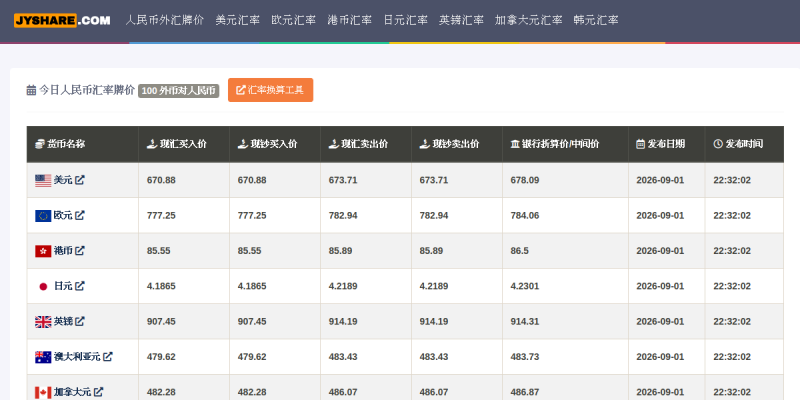Click the Canada flag icon
The image size is (800, 400).
coord(43,392)
